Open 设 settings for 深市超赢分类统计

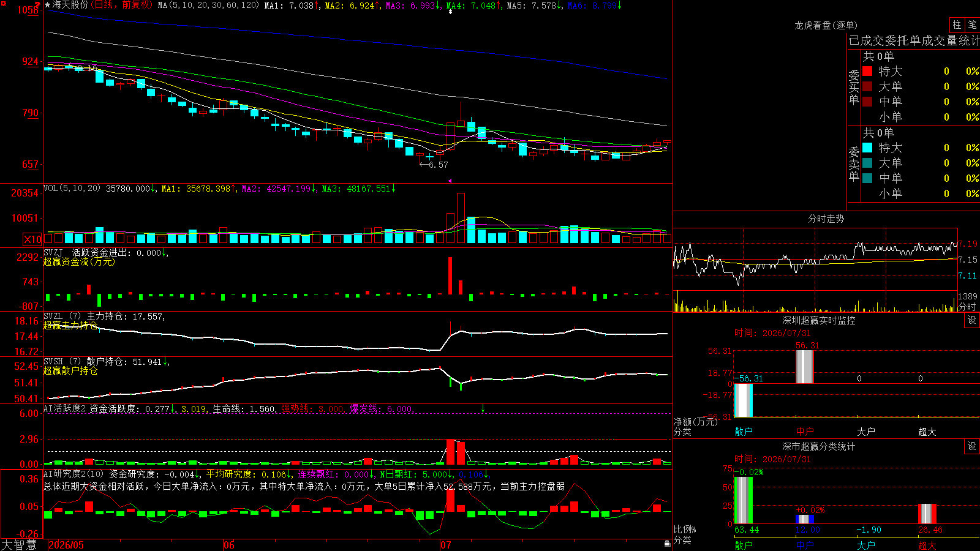tap(972, 446)
